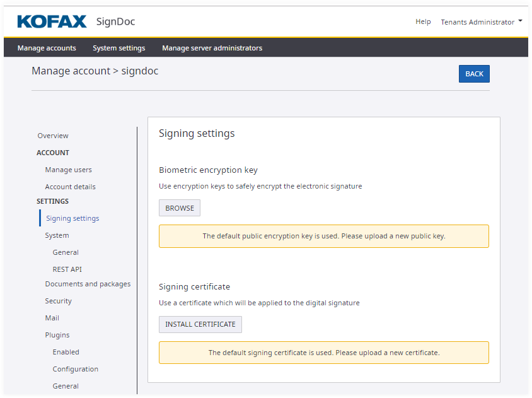Open the Security settings
The height and width of the screenshot is (398, 532).
point(58,301)
